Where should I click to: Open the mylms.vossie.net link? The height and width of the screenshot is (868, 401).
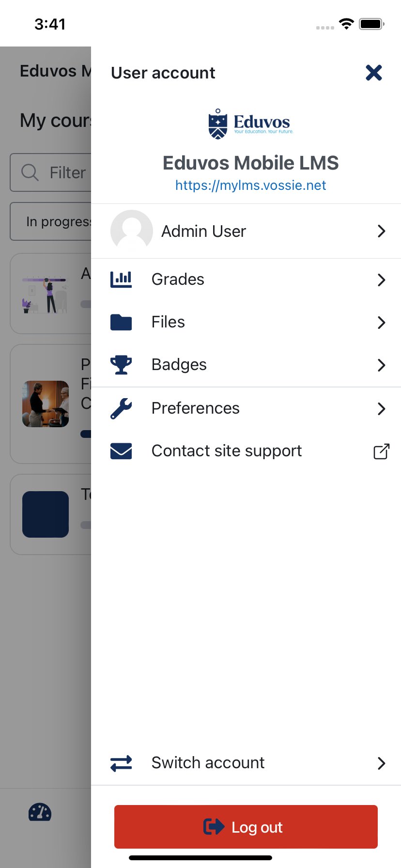(x=250, y=185)
